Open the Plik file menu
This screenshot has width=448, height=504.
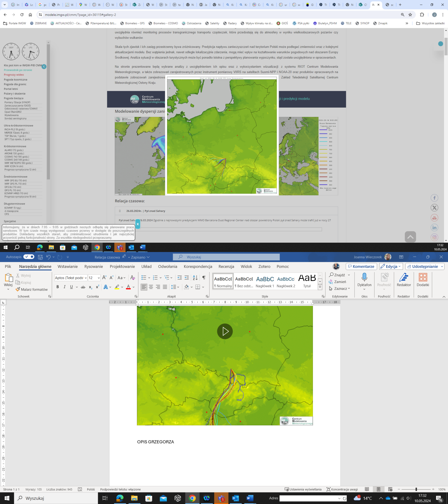tap(8, 266)
